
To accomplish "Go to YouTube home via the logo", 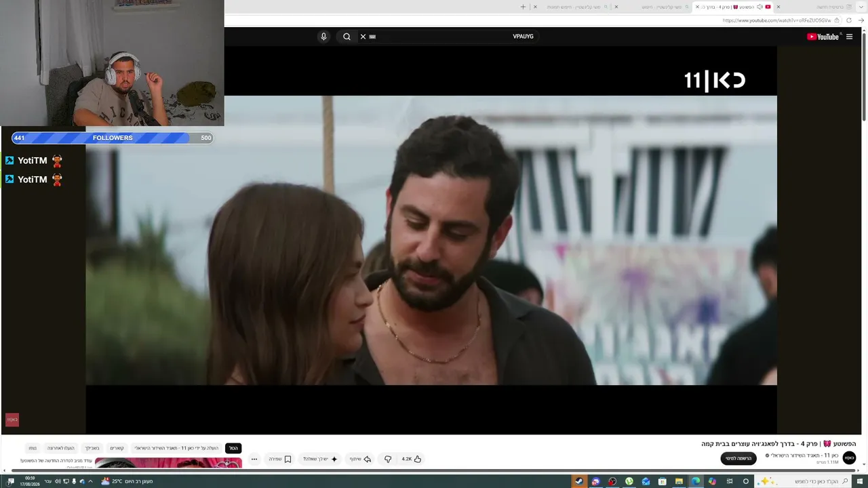I will [x=823, y=37].
